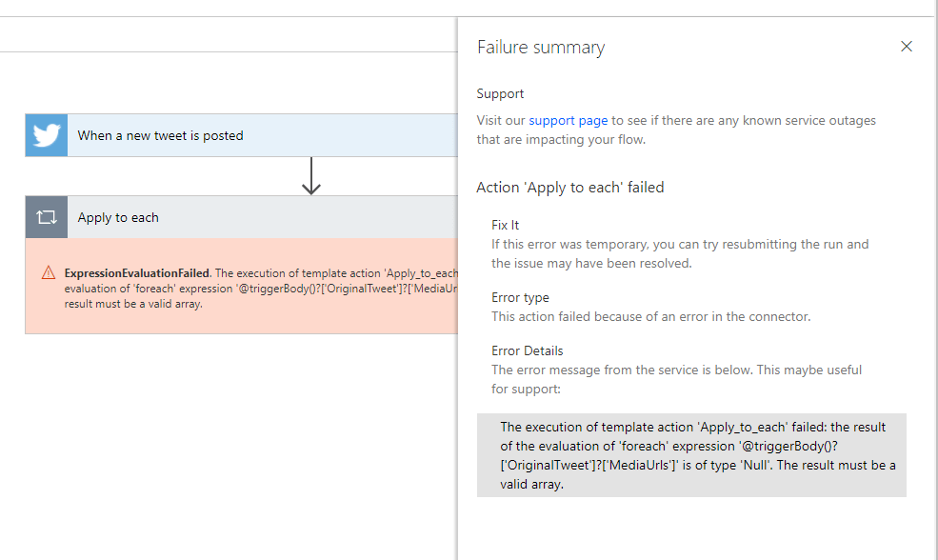Click the 'If this error was temporary' text
Screen dimensions: 938x560
[x=680, y=253]
